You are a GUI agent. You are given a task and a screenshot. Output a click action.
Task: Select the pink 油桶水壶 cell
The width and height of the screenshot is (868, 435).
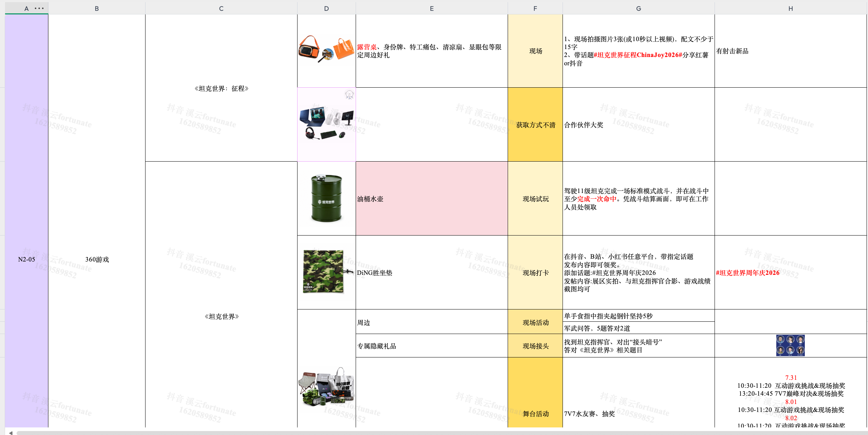(432, 198)
